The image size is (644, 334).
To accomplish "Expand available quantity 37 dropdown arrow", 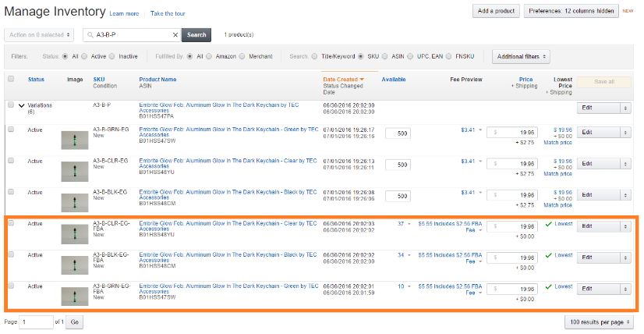I will tap(409, 224).
